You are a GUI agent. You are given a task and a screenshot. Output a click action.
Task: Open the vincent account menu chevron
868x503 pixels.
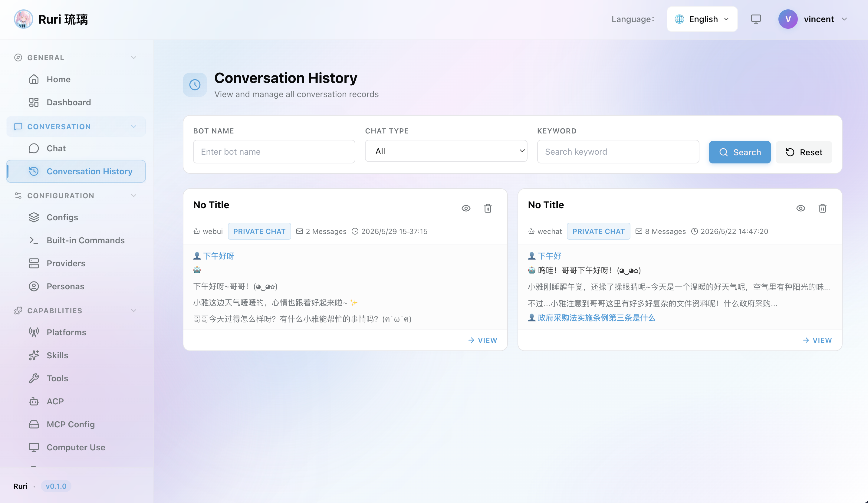(x=844, y=19)
